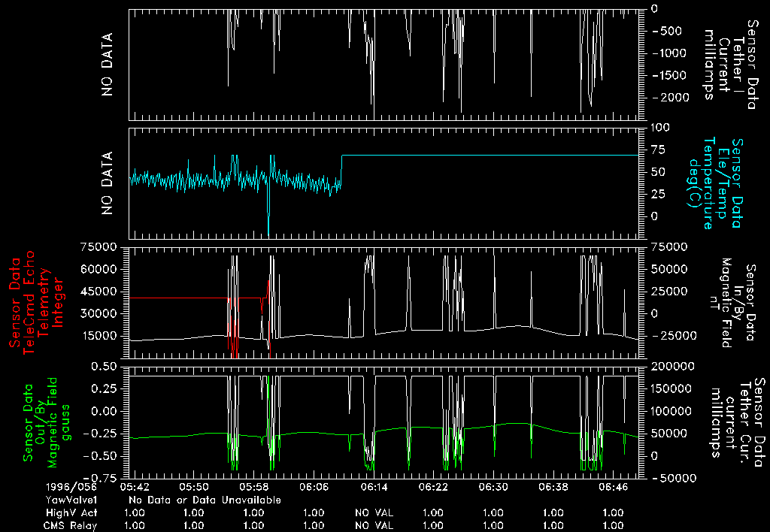Click the 100 tick on temperature axis
The width and height of the screenshot is (770, 532).
pyautogui.click(x=659, y=128)
